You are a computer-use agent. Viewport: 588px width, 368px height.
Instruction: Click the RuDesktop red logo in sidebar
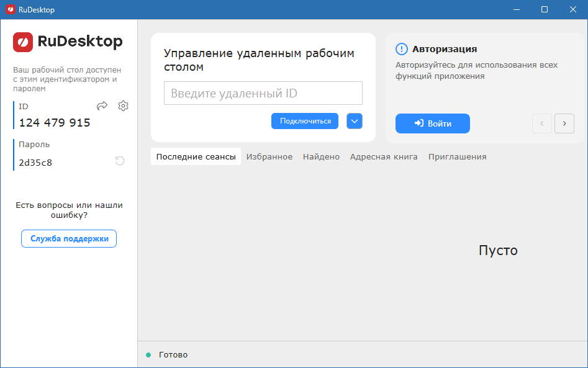(x=23, y=42)
